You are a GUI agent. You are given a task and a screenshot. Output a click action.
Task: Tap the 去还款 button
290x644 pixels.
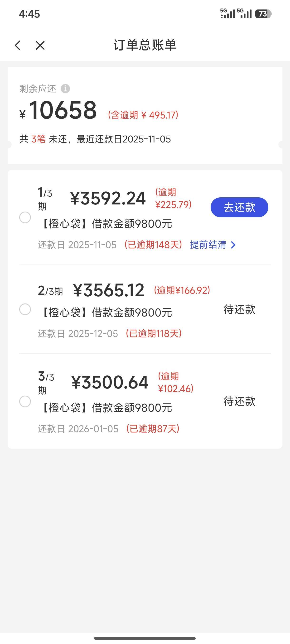click(x=239, y=207)
